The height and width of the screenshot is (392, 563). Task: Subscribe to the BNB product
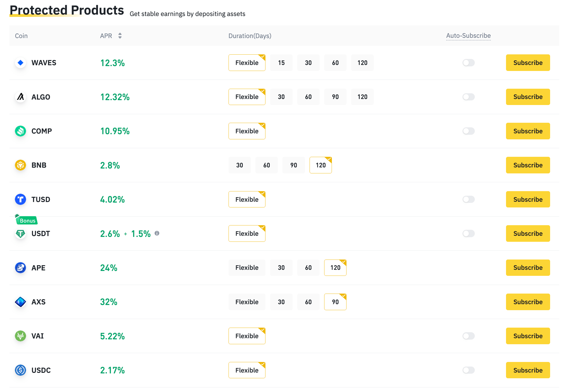[x=528, y=165]
